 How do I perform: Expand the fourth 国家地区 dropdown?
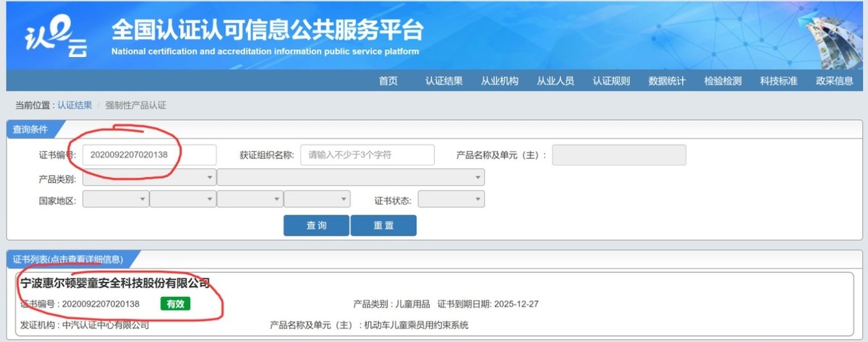click(318, 200)
